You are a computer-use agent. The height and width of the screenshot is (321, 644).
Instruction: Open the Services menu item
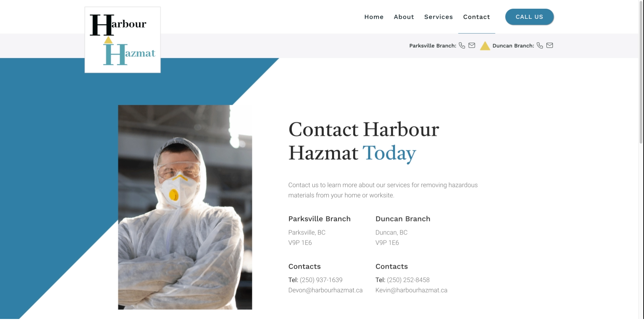pos(438,17)
